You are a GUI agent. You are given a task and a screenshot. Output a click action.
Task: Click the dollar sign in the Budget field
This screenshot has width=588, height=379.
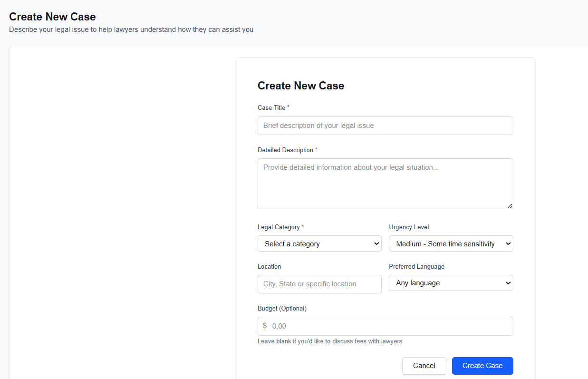265,326
